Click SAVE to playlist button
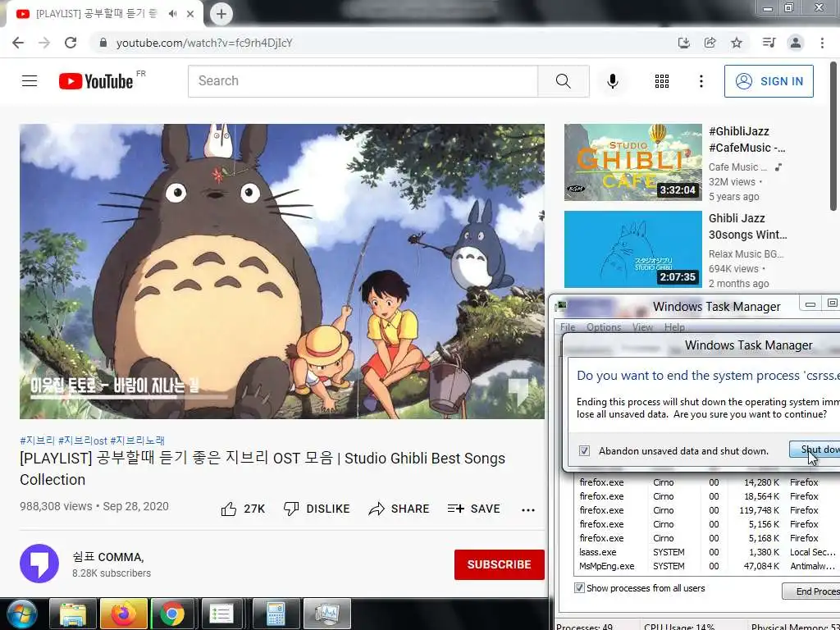 coord(474,509)
